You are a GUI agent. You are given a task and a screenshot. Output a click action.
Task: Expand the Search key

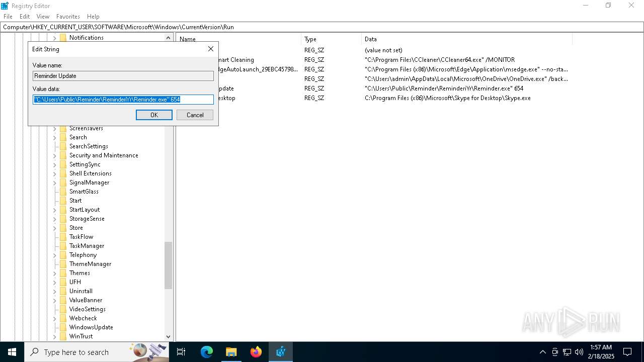pyautogui.click(x=55, y=137)
